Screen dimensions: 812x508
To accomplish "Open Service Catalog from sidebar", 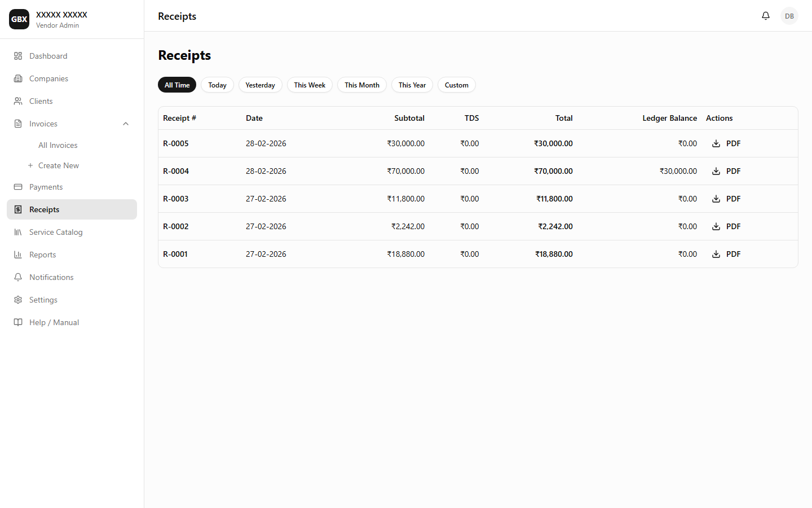I will [72, 232].
